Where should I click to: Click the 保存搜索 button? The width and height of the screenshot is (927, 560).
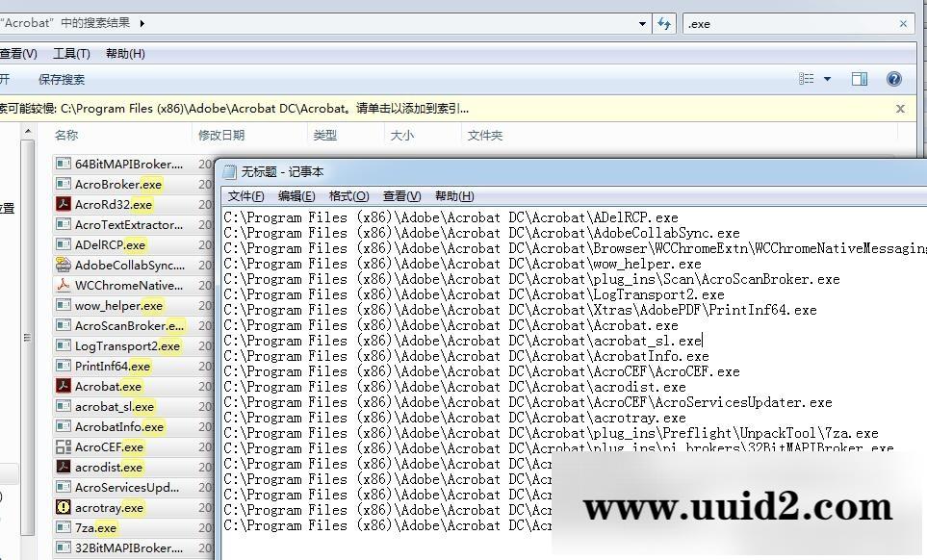tap(61, 79)
